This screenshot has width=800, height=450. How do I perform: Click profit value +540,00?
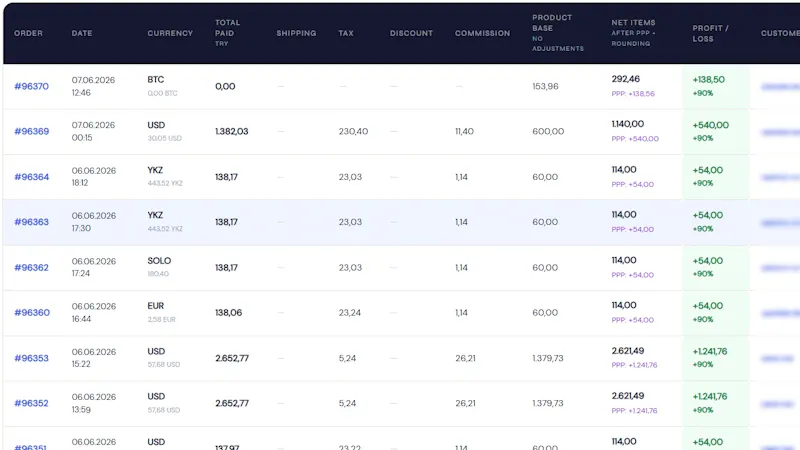tap(710, 125)
